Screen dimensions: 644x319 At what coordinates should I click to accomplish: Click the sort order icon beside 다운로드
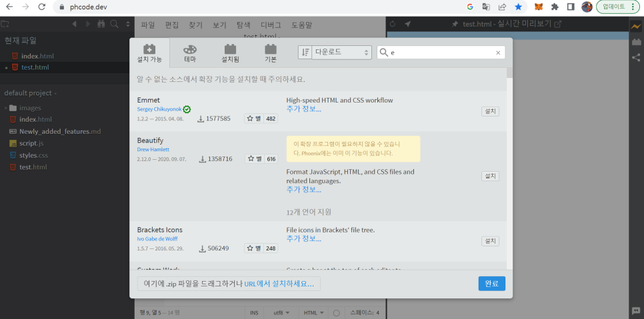coord(305,53)
